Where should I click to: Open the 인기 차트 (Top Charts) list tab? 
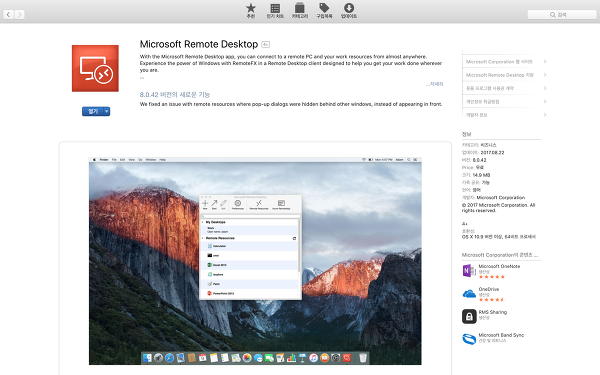[275, 11]
